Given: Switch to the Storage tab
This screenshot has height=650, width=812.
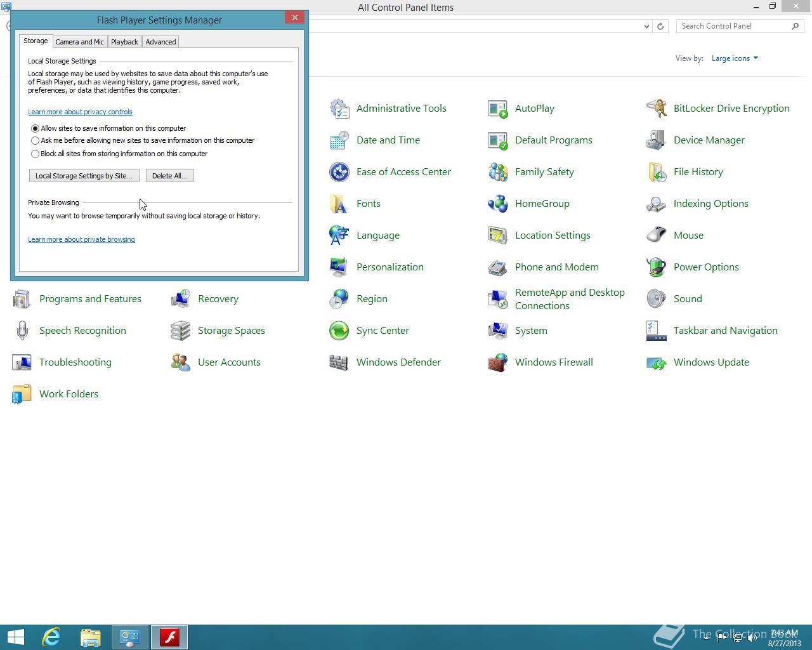Looking at the screenshot, I should click(x=36, y=41).
